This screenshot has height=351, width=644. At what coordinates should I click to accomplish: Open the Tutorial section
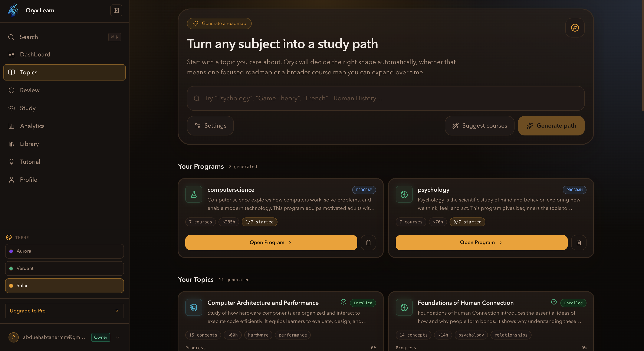tap(30, 161)
